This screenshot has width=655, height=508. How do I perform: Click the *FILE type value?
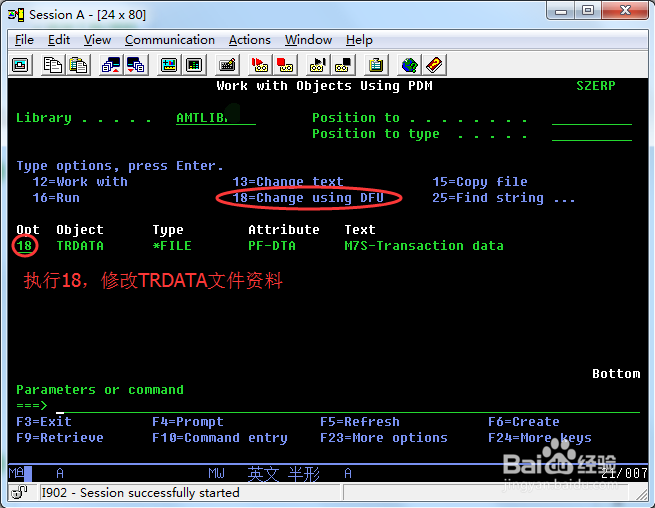(172, 246)
